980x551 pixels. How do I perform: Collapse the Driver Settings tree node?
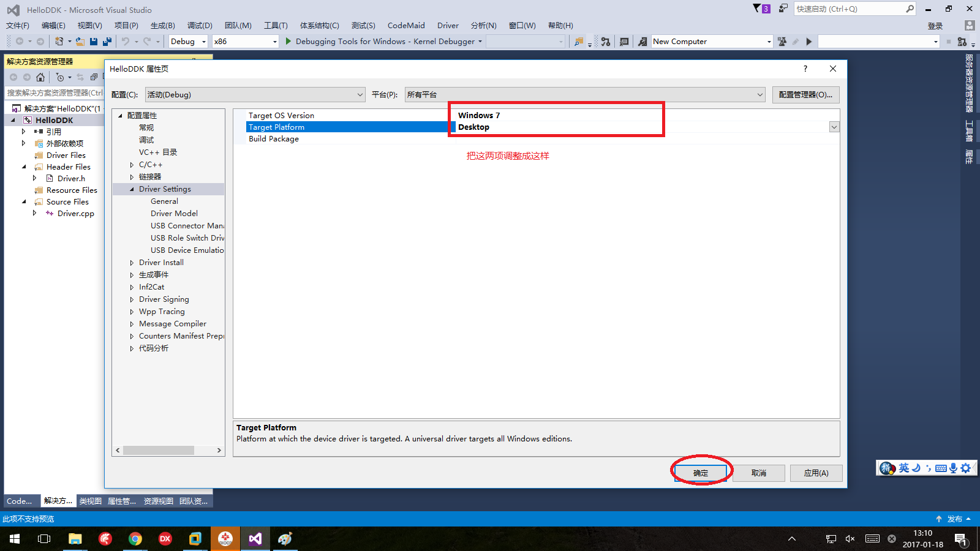click(132, 189)
